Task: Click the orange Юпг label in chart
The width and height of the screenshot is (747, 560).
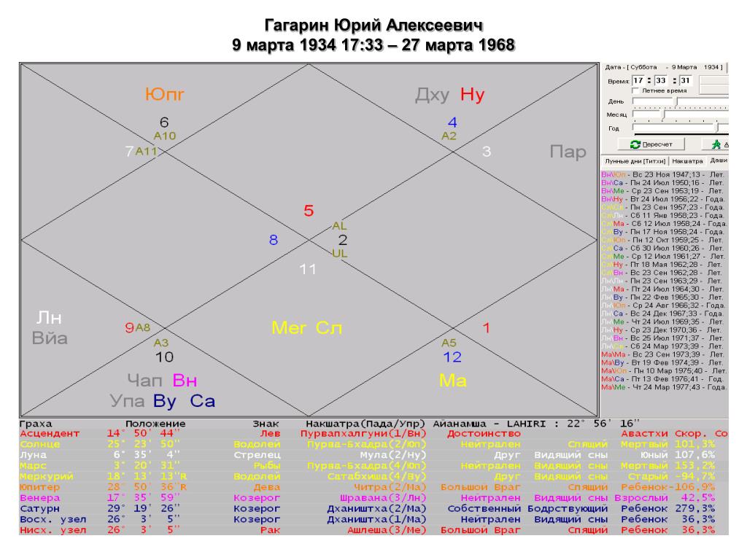Action: [164, 95]
